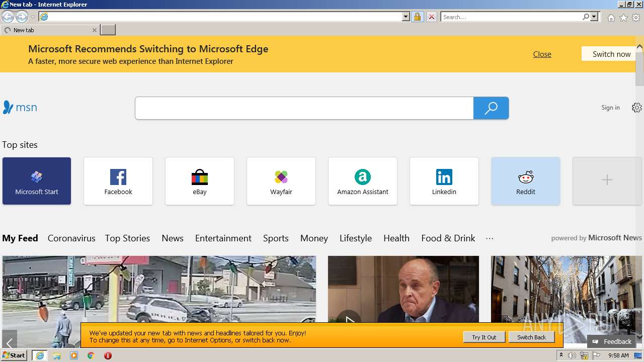Close the New tab tab
644x362 pixels.
pyautogui.click(x=94, y=30)
